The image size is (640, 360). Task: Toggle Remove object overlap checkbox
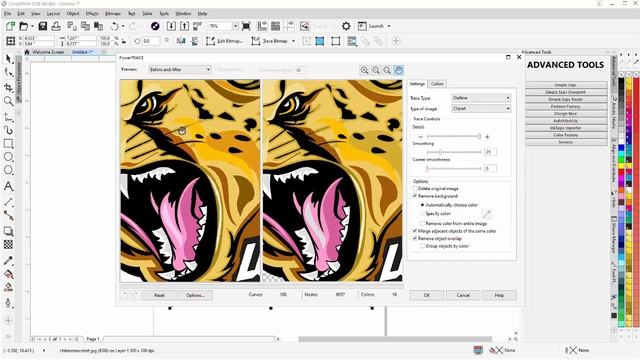[415, 238]
